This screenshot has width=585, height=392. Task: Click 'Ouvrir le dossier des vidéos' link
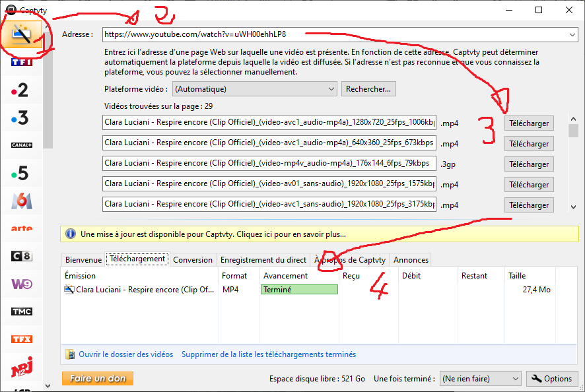125,354
